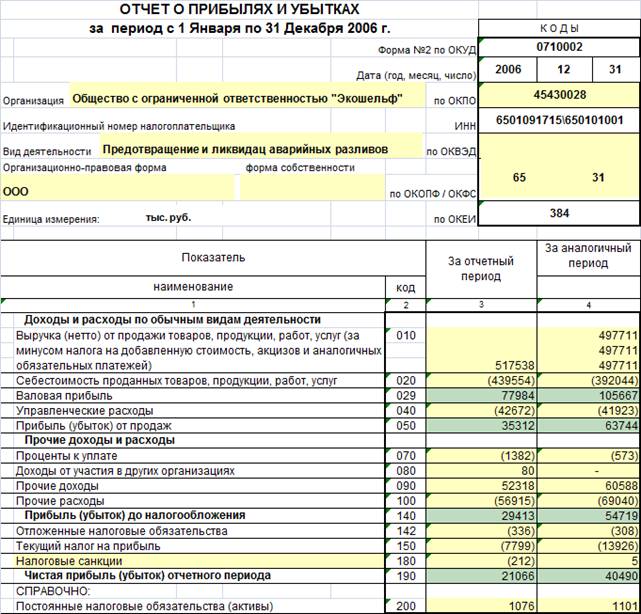Click the 'К О Д Ы' header cell

tap(559, 28)
